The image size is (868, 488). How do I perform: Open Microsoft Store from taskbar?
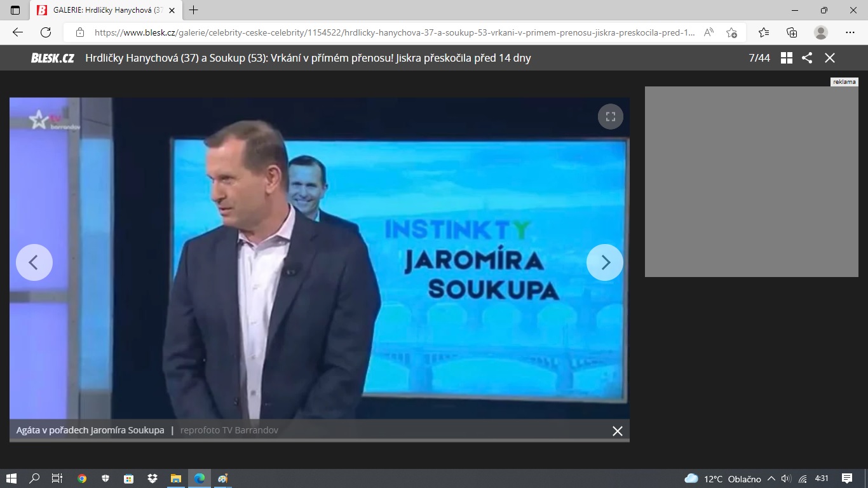[128, 478]
